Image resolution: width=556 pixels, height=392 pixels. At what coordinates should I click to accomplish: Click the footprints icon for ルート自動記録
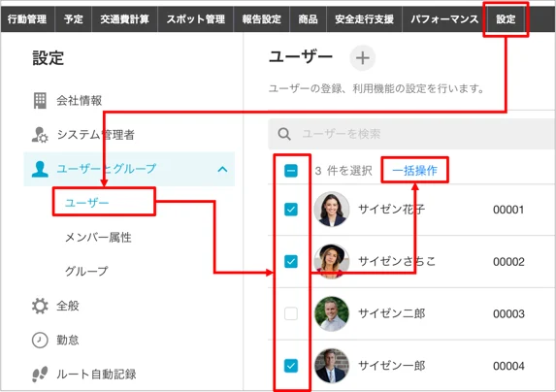(40, 374)
